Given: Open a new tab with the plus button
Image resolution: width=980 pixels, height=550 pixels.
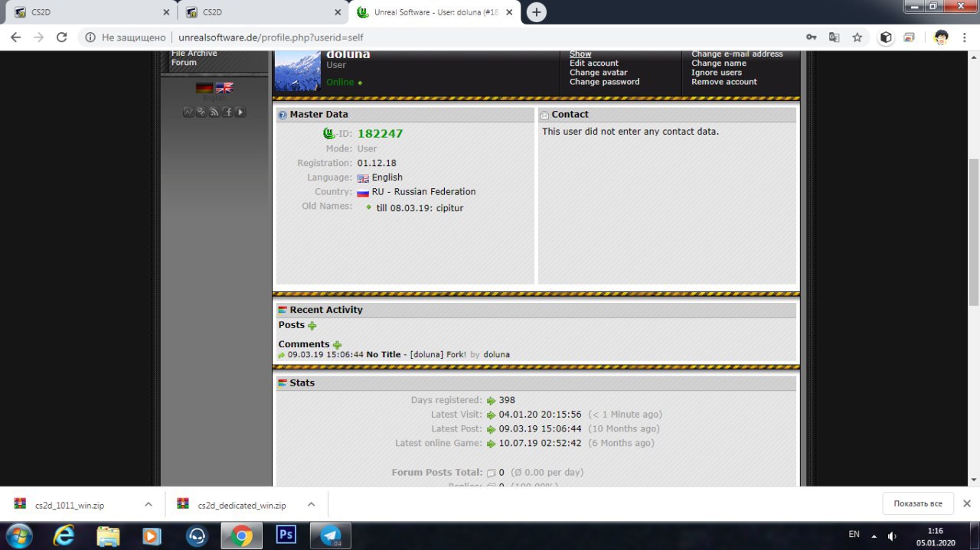Looking at the screenshot, I should point(537,12).
